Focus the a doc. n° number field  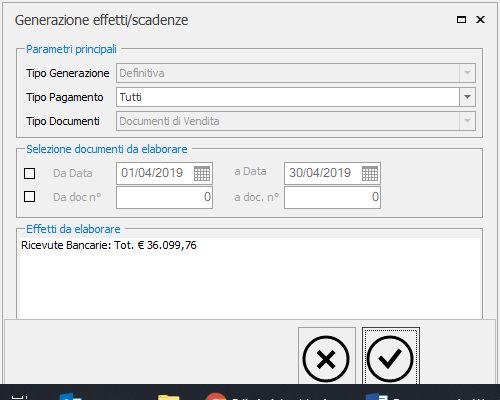pos(332,197)
